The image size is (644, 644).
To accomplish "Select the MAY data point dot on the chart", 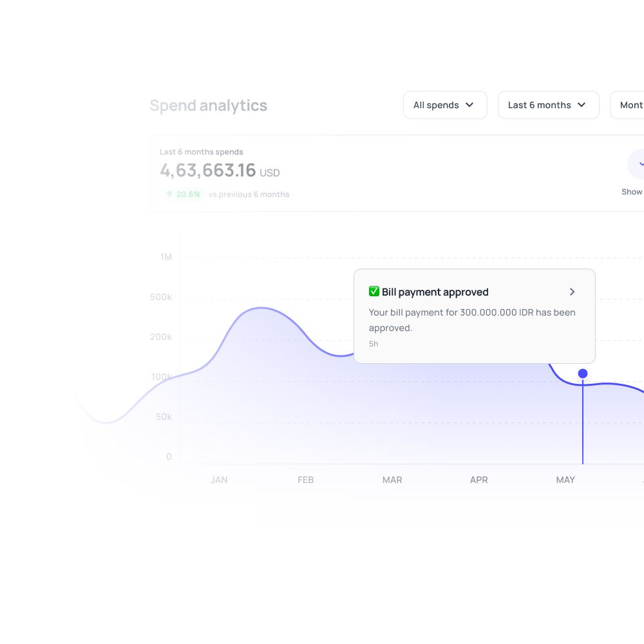I will [583, 374].
